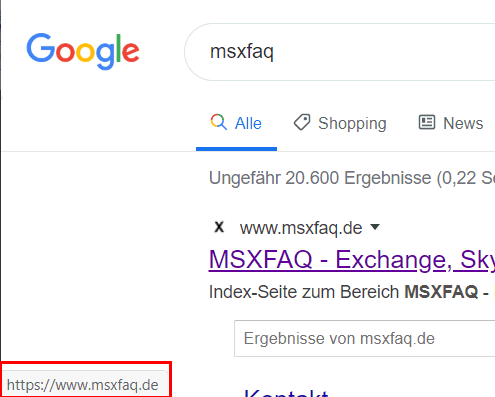Open the MSXFAQ - Exchange result title
The width and height of the screenshot is (495, 397).
pyautogui.click(x=352, y=260)
